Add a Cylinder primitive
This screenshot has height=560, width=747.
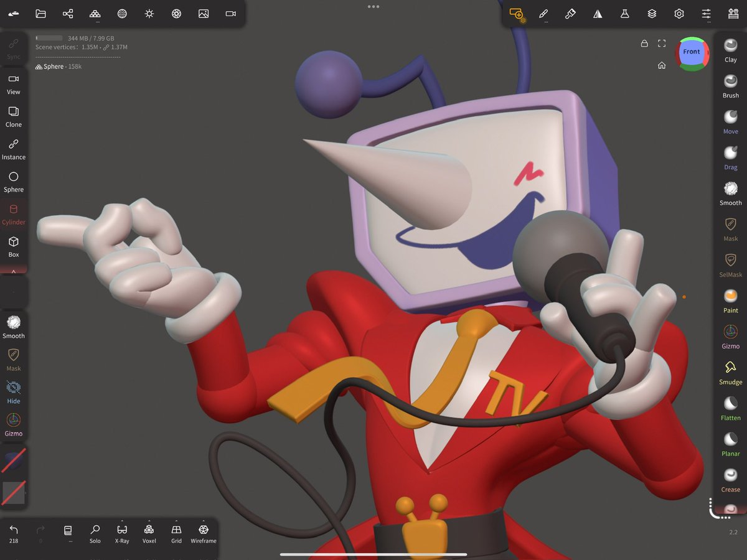click(14, 215)
